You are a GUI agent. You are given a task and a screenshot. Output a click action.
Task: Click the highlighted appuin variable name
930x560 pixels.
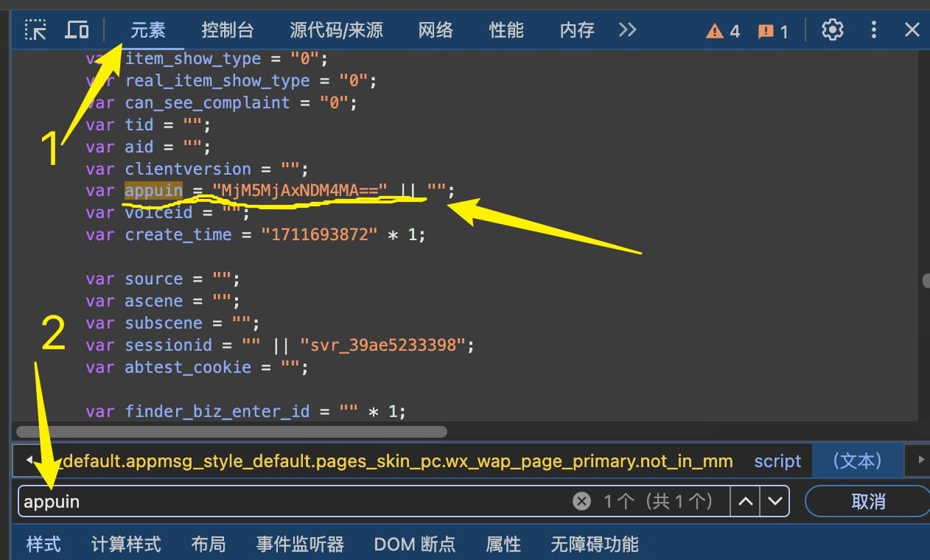pyautogui.click(x=153, y=191)
